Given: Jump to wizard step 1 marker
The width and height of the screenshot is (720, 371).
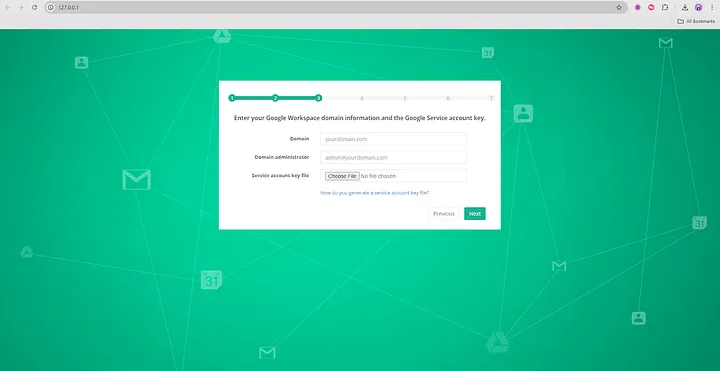Looking at the screenshot, I should pyautogui.click(x=232, y=98).
